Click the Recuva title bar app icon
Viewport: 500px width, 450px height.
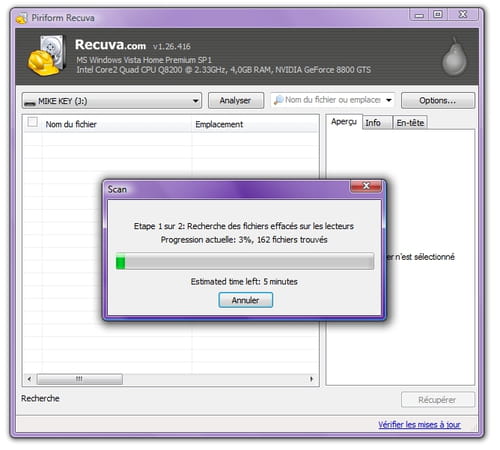(22, 18)
